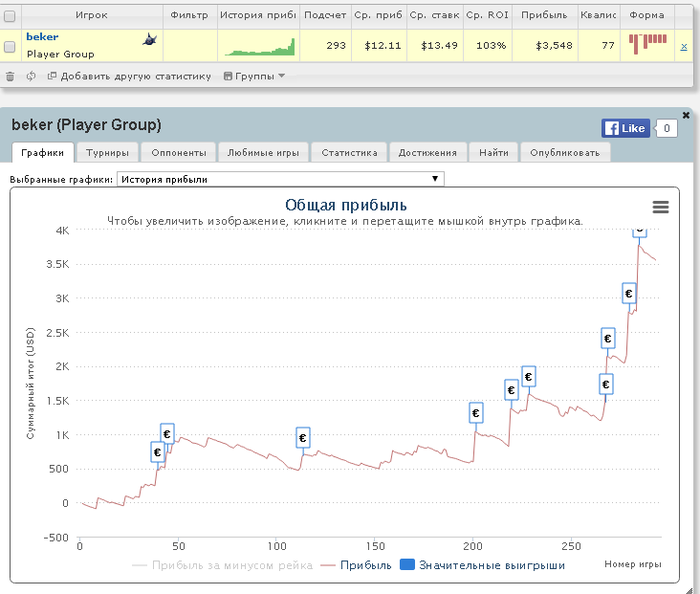The image size is (700, 594).
Task: Tick the checkbox for beker row
Action: click(9, 46)
